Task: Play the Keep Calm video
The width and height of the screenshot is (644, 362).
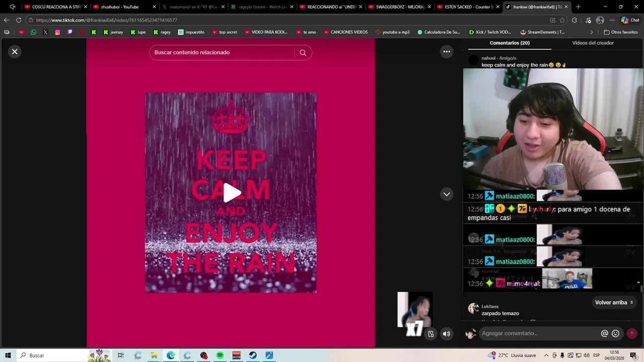Action: [231, 193]
